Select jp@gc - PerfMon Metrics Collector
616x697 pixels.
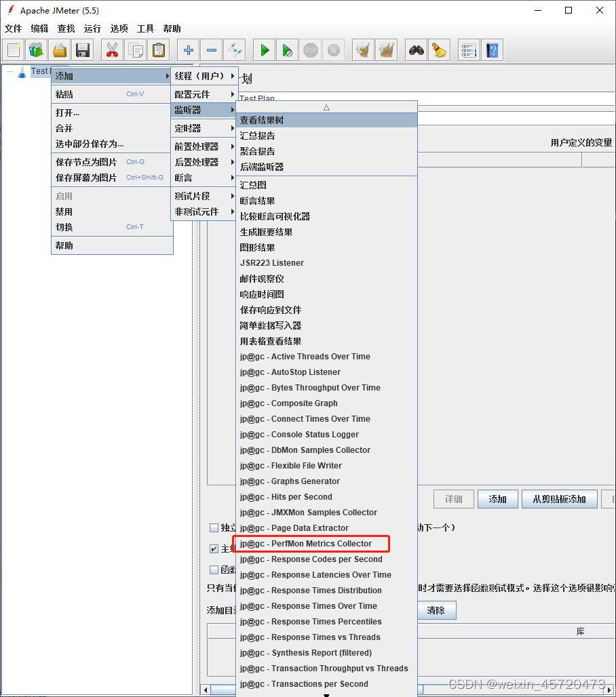coord(326,544)
